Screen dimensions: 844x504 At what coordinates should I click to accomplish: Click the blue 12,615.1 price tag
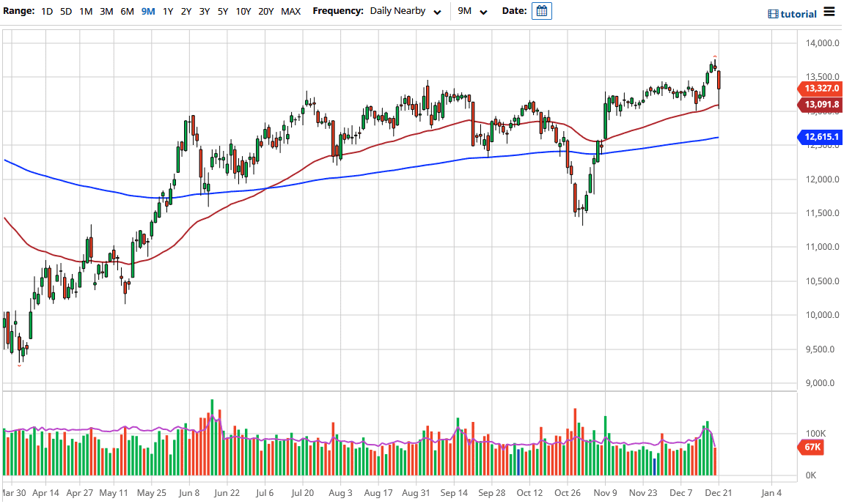click(823, 138)
